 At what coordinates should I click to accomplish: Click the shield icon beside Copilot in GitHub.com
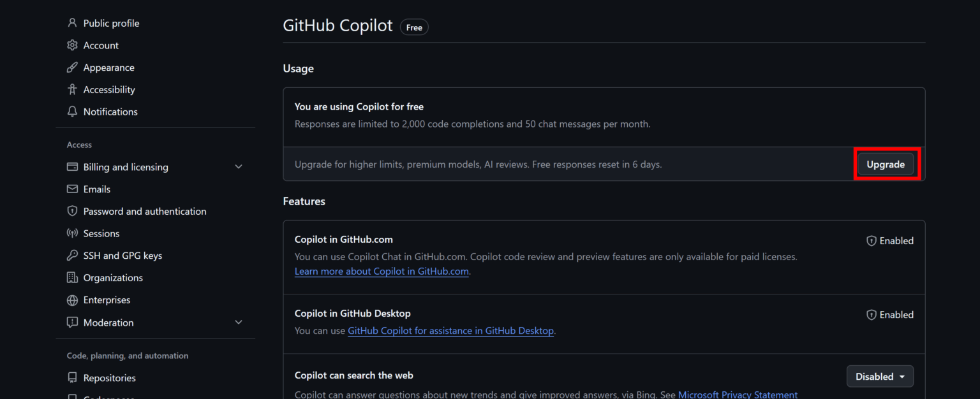[871, 240]
